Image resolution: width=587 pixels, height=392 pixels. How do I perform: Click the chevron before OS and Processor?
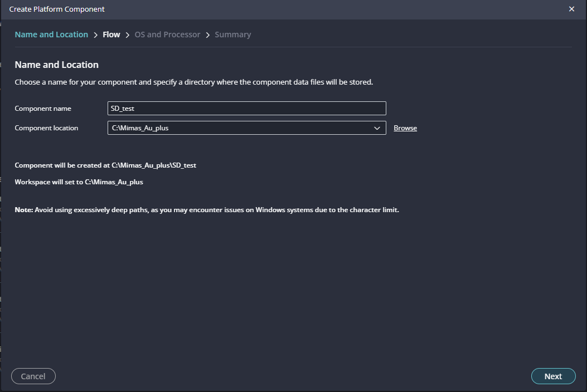pyautogui.click(x=128, y=35)
